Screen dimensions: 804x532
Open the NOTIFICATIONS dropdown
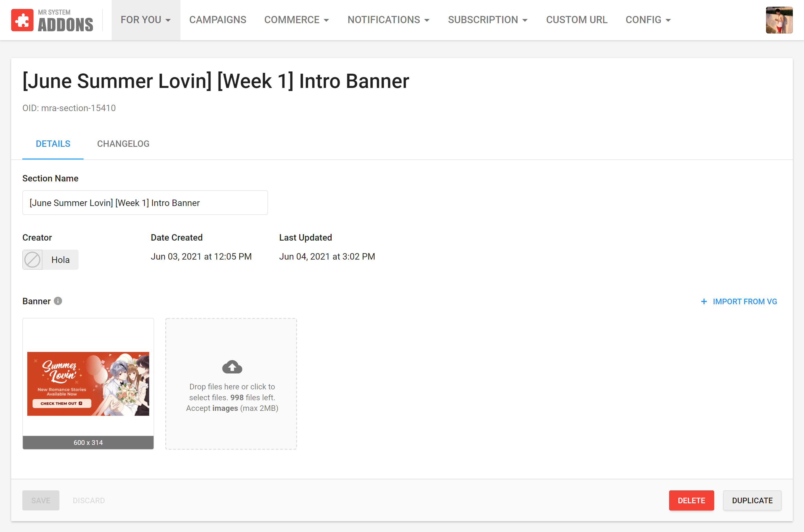pos(388,20)
